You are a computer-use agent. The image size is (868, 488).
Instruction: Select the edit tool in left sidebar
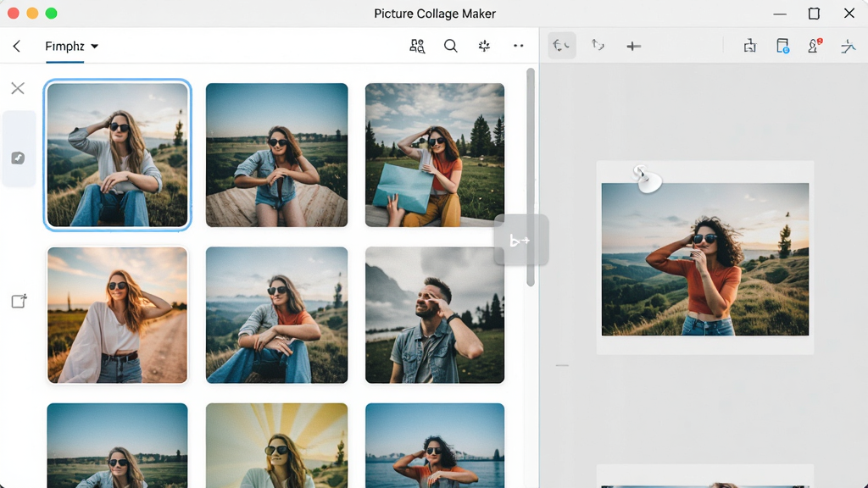tap(19, 158)
